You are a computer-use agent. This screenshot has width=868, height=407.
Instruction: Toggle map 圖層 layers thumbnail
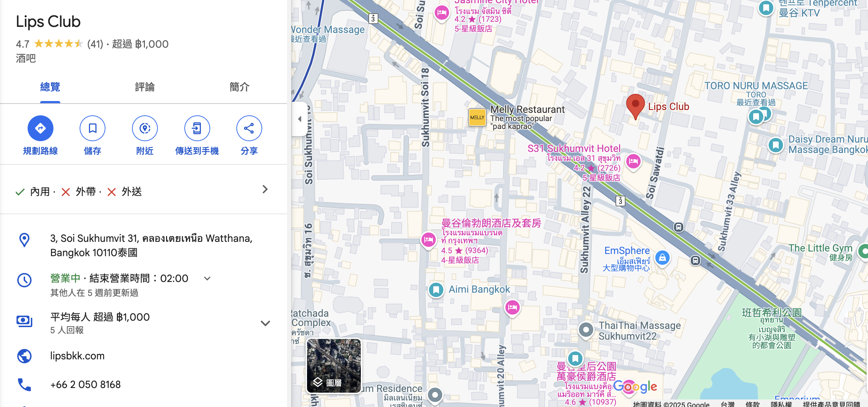click(334, 366)
